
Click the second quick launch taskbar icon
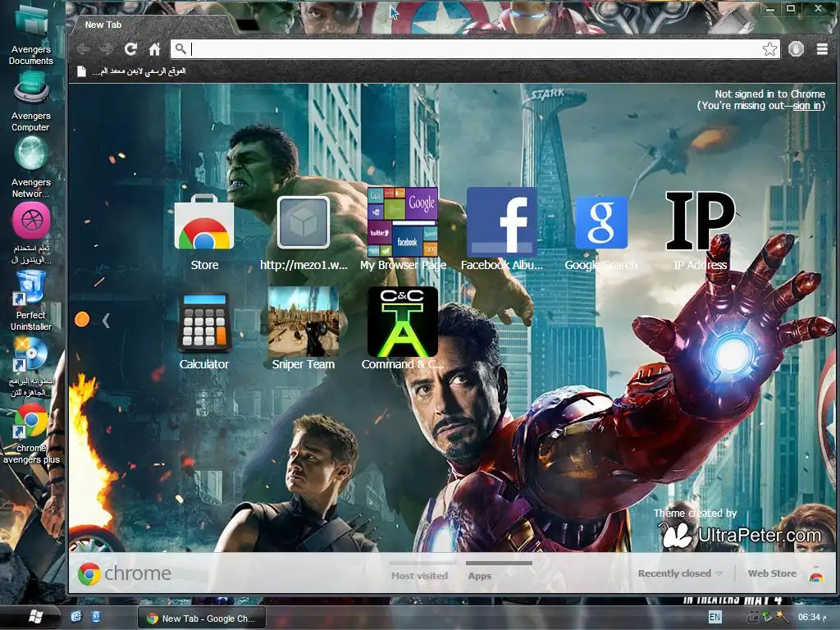click(96, 617)
